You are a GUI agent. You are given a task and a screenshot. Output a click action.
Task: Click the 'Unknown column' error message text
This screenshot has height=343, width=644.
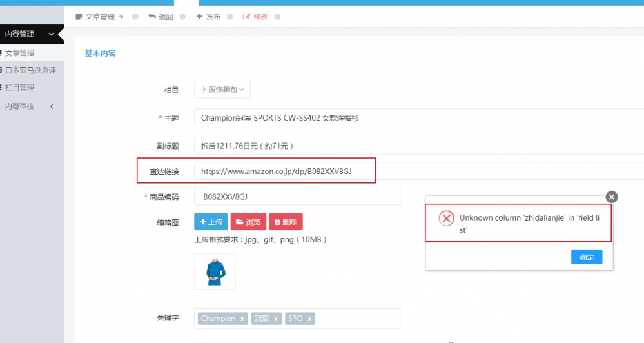click(x=529, y=224)
